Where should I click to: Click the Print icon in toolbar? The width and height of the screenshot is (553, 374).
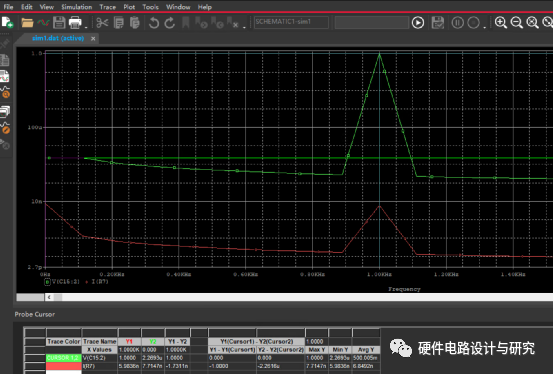tap(75, 23)
